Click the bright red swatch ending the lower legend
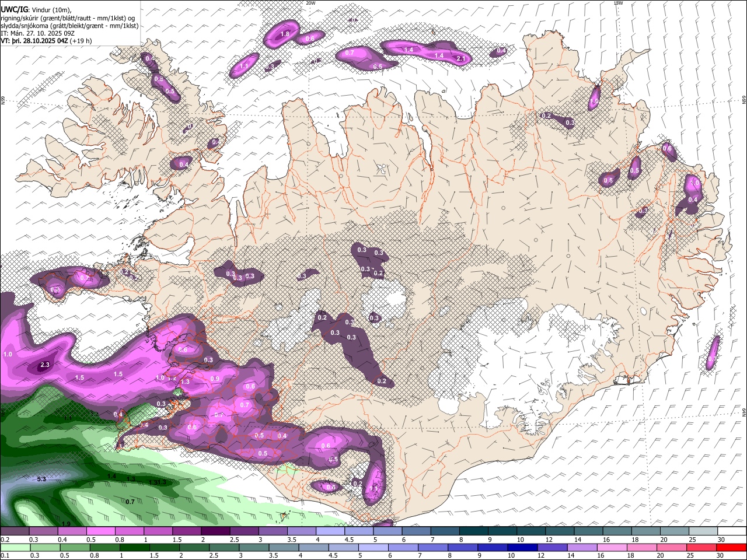The height and width of the screenshot is (560, 747). click(732, 547)
